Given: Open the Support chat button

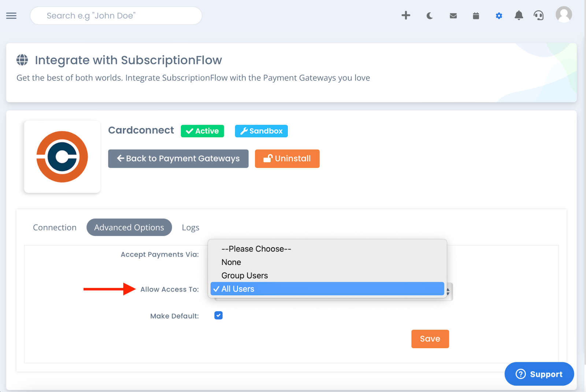Looking at the screenshot, I should (x=539, y=374).
